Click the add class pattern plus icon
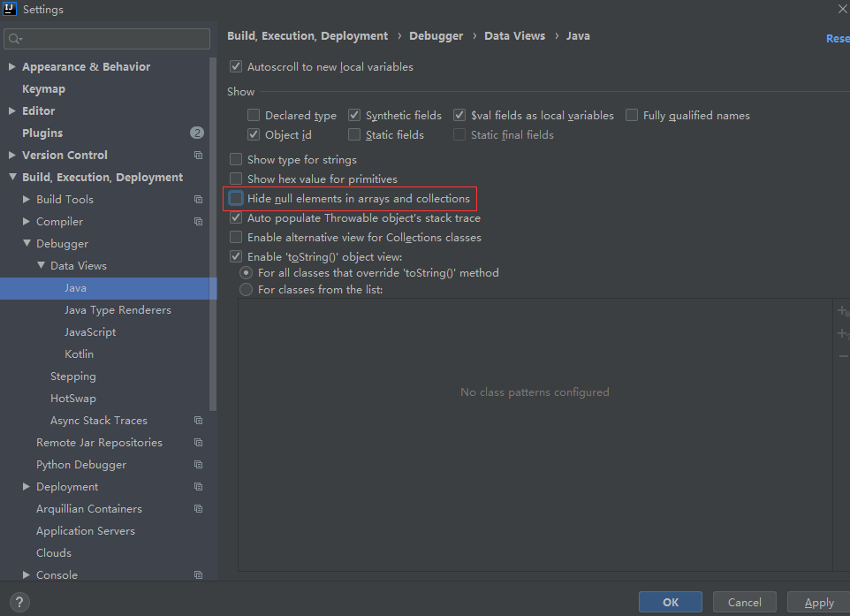This screenshot has width=850, height=616. tap(843, 311)
